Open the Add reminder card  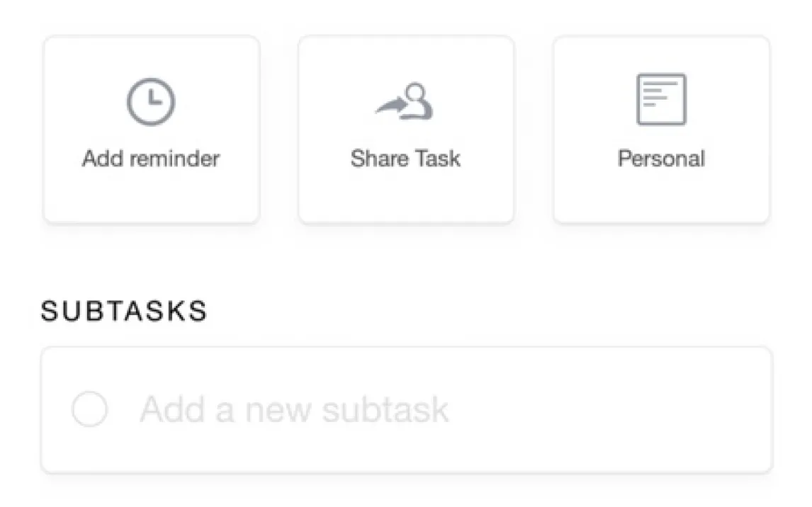(x=152, y=130)
